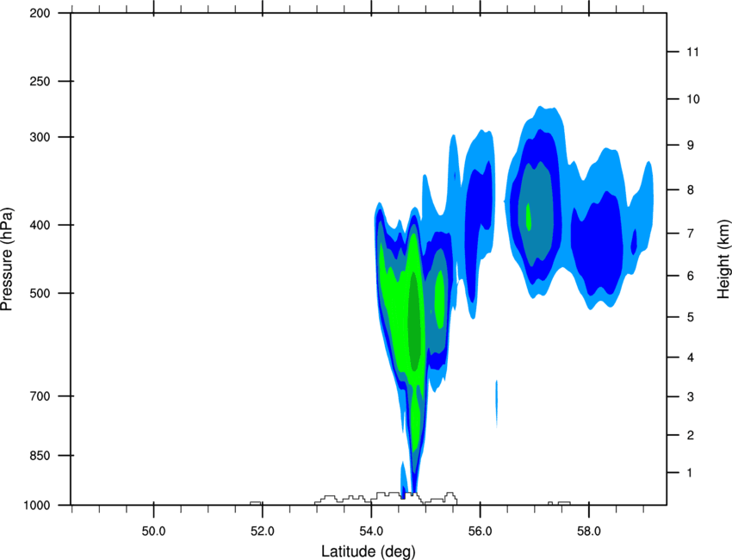The height and width of the screenshot is (560, 732).
Task: Click the 56.0 latitude tick label
Action: (x=481, y=532)
